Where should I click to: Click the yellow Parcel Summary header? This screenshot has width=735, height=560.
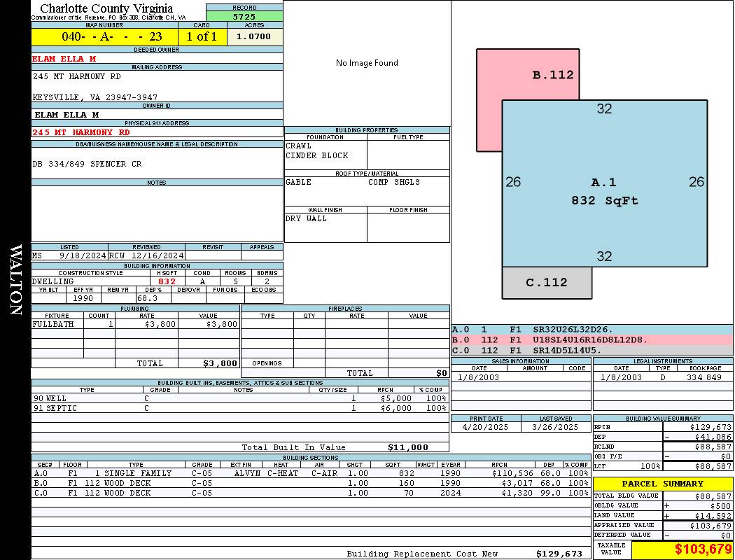point(662,484)
